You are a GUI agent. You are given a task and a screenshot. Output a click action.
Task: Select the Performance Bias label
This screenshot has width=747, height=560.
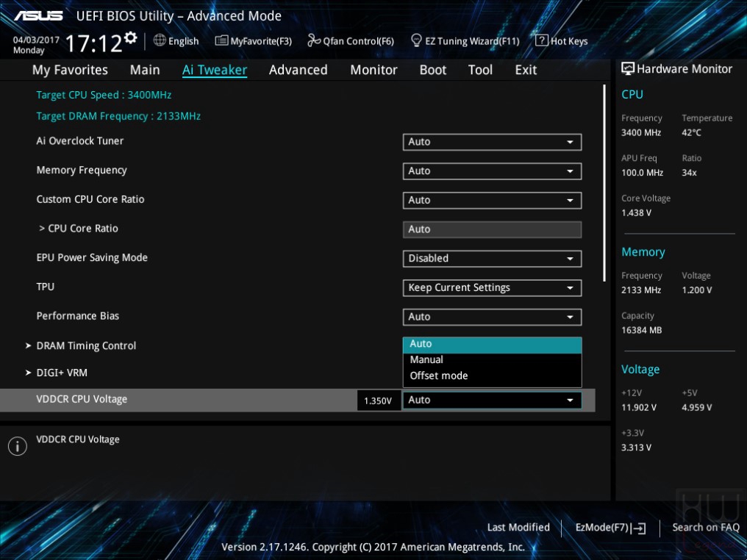click(78, 316)
